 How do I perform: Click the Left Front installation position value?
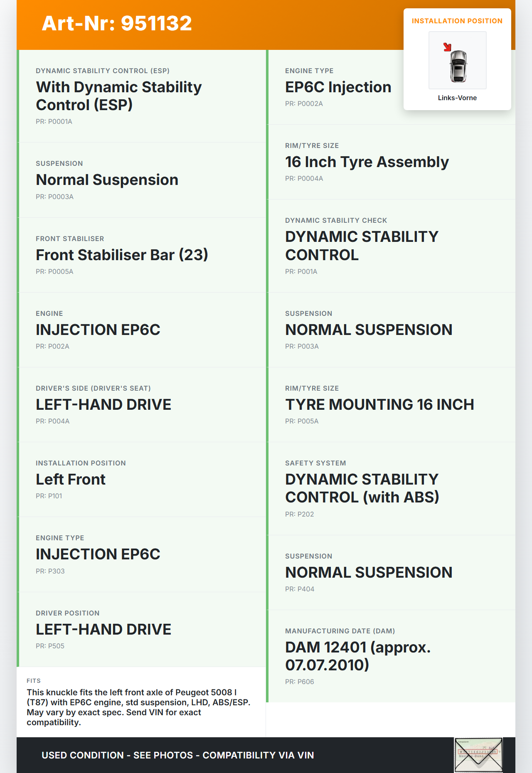(x=71, y=479)
